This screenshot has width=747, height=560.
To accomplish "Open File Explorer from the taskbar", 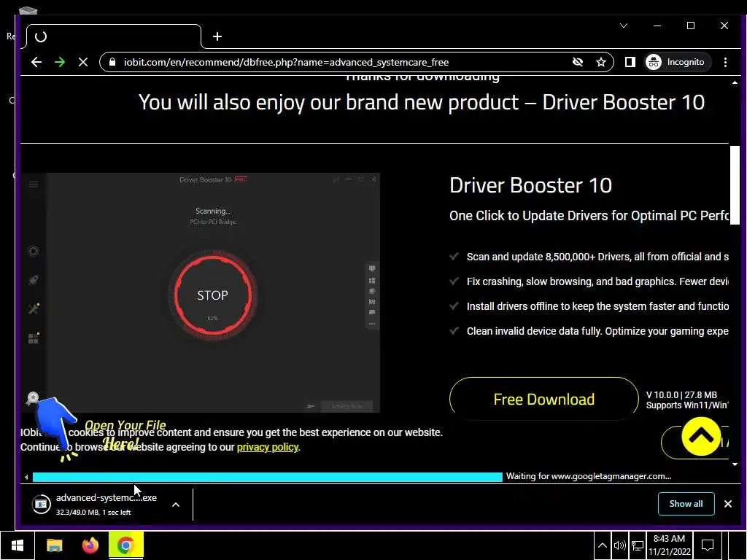I will coord(54,545).
